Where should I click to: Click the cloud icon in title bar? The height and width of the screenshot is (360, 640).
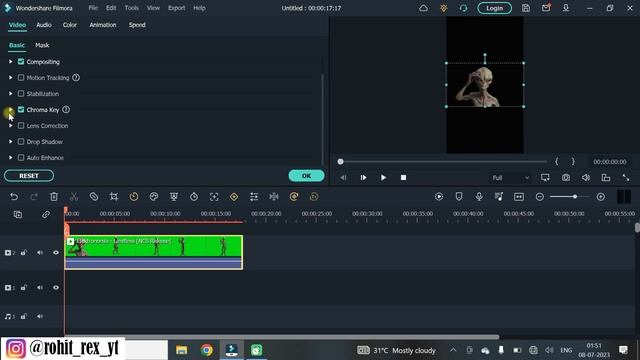pos(424,8)
